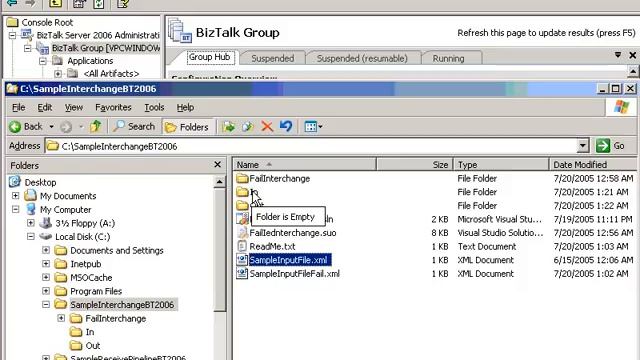Expand the Documents and Settings node
The height and width of the screenshot is (360, 640).
[46, 250]
